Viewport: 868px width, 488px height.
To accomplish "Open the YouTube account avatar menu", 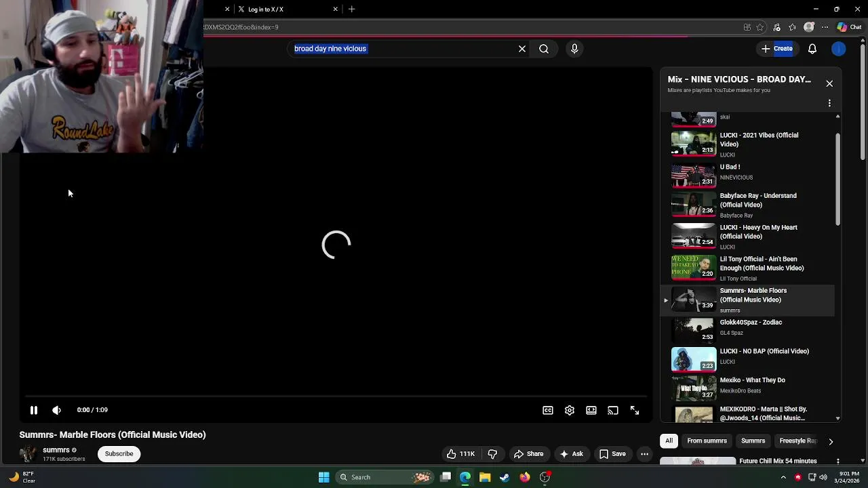I will (839, 49).
